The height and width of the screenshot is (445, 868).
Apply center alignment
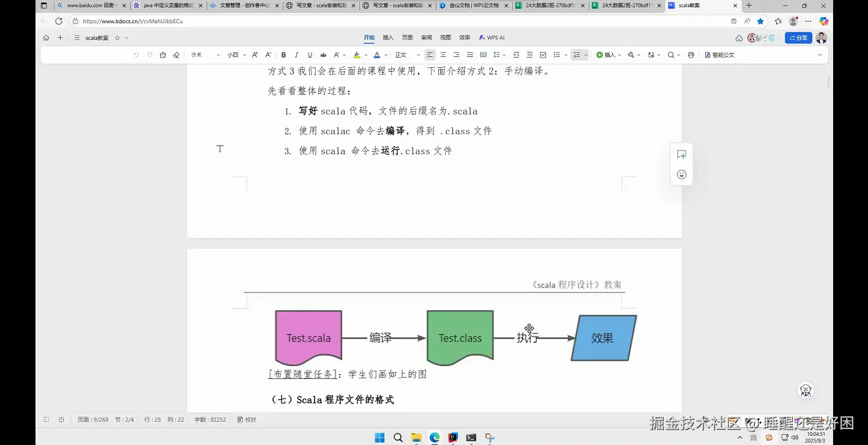tap(443, 54)
